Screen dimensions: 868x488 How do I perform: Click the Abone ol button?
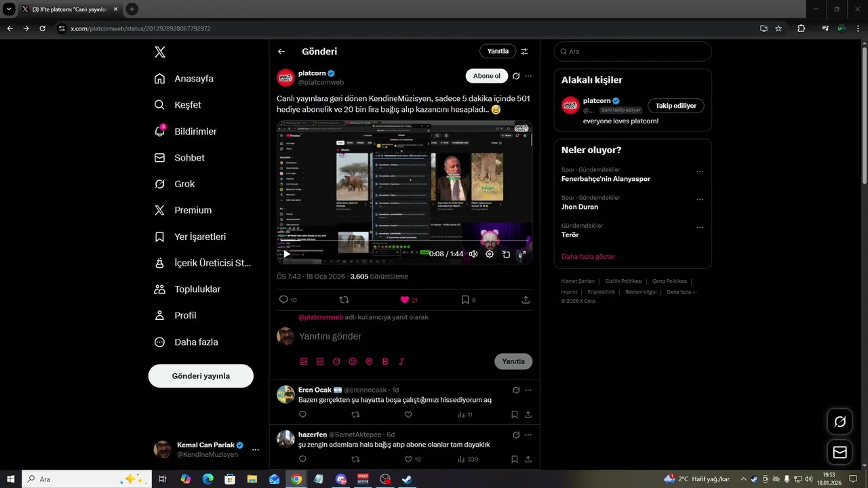coord(487,76)
